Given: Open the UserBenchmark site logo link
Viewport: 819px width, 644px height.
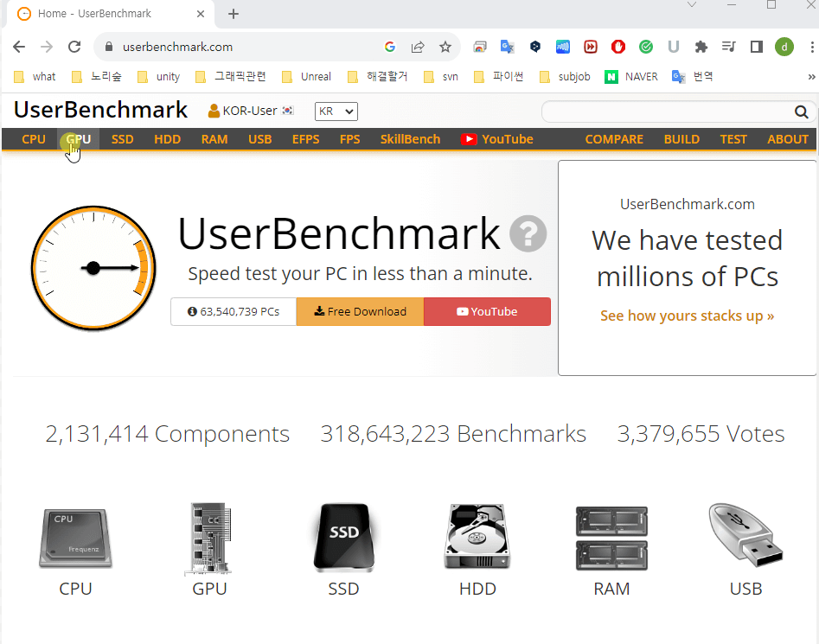Looking at the screenshot, I should tap(100, 110).
